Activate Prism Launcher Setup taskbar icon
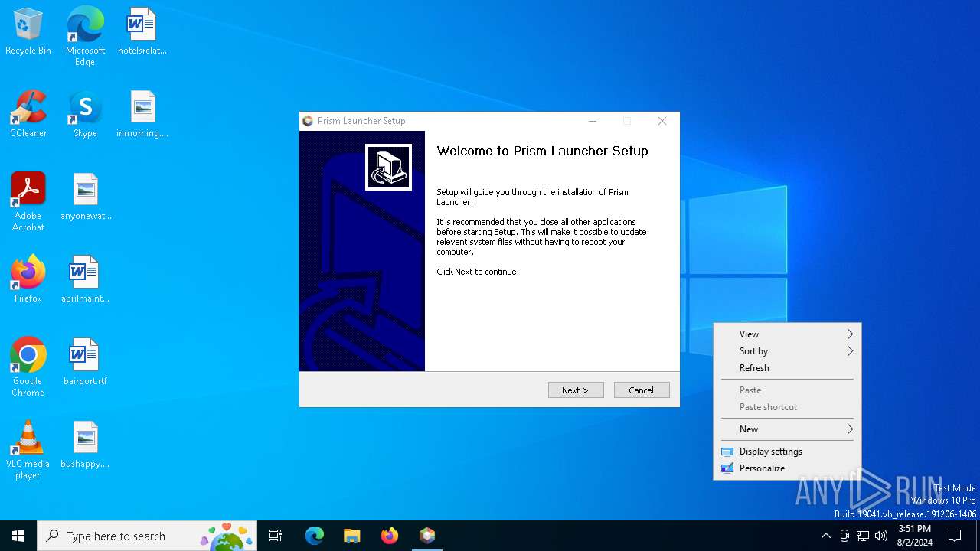 coord(427,536)
